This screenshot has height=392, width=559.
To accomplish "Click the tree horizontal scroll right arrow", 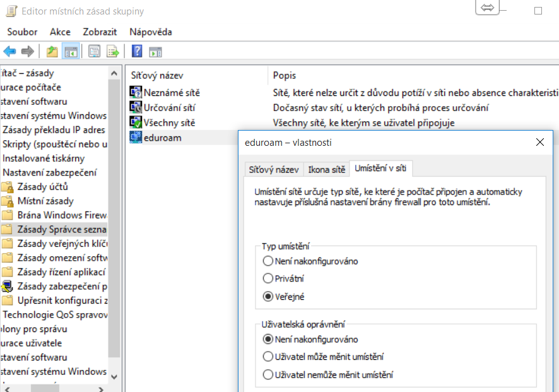I will click(101, 389).
